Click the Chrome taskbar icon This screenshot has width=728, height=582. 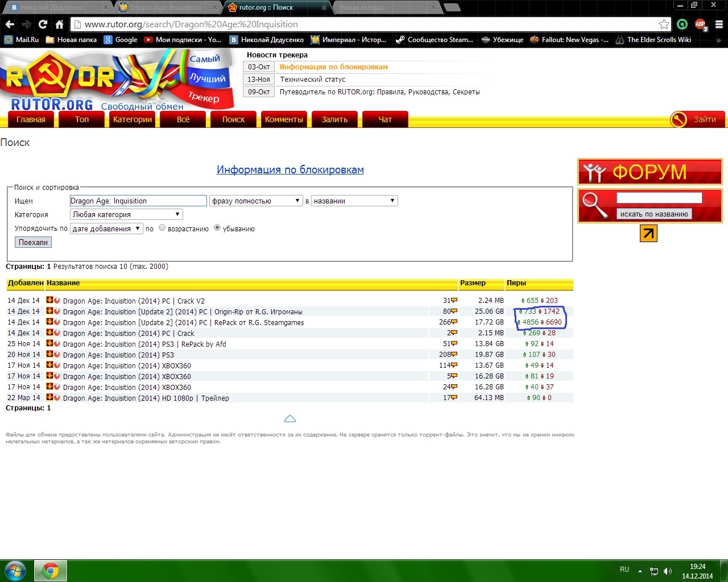(51, 571)
